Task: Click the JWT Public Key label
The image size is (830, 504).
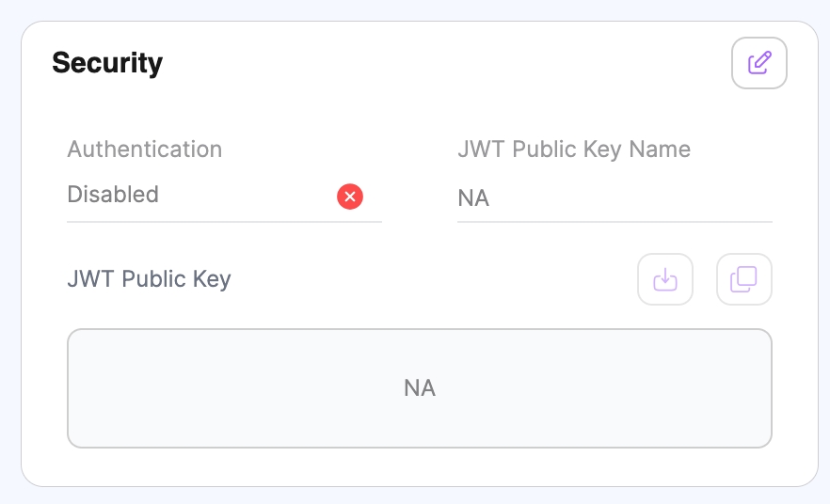Action: [x=150, y=279]
